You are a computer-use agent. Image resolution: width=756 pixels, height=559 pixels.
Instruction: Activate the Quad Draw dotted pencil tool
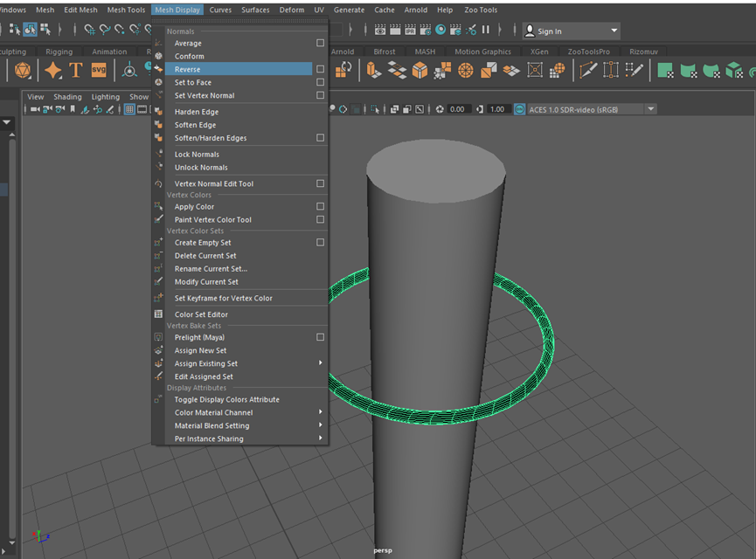point(634,71)
